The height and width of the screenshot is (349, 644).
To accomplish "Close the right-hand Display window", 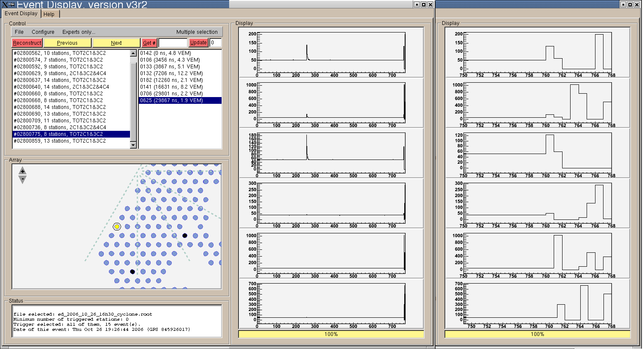I will click(637, 5).
